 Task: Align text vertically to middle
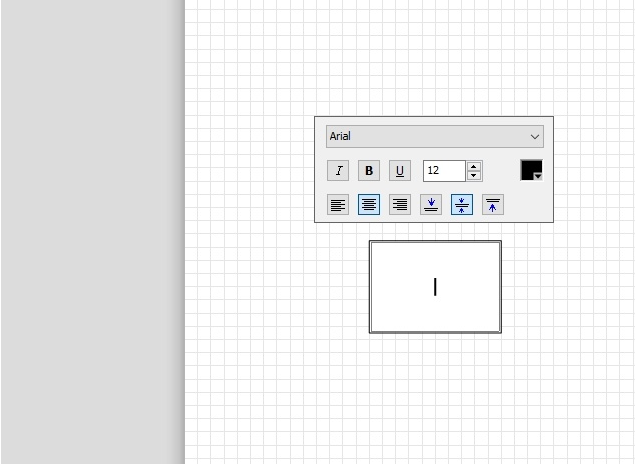(461, 205)
